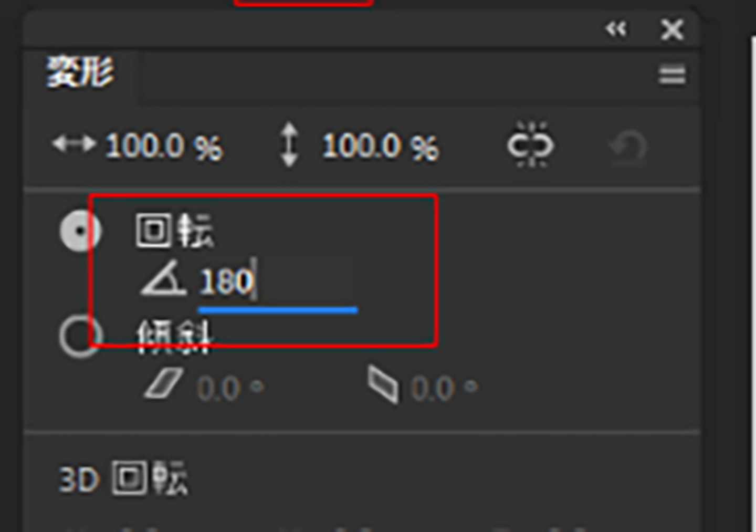Edit the vertical scale 100.0 % value
Image resolution: width=756 pixels, height=532 pixels.
[x=380, y=146]
